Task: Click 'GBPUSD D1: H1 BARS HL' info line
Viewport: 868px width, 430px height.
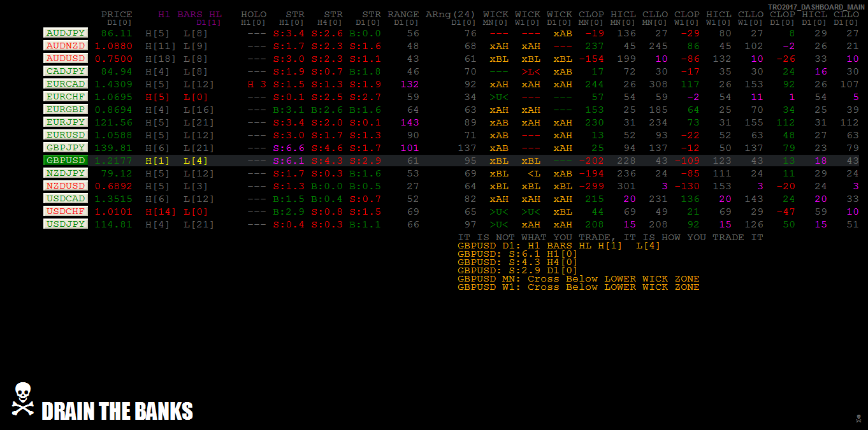Action: pos(560,245)
